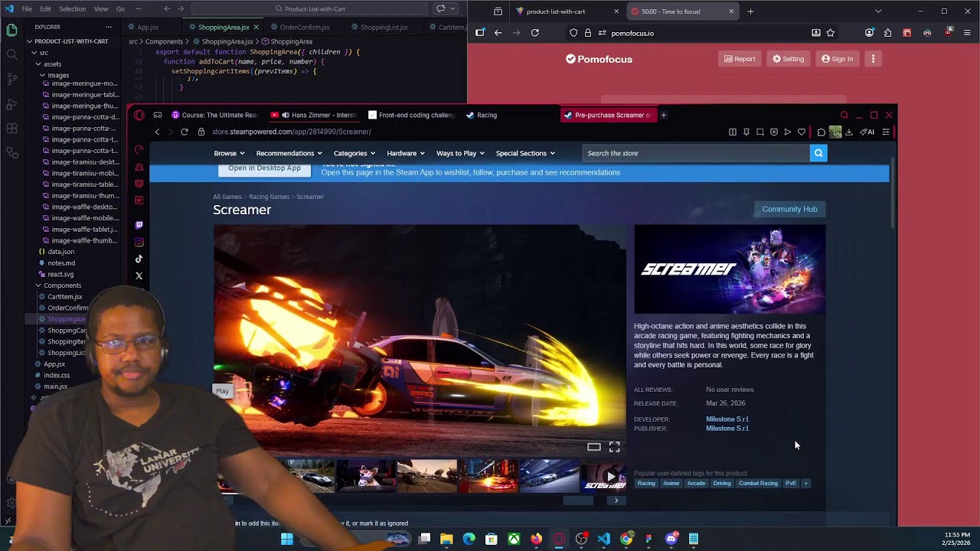
Task: Click the Steam store search magnifier button
Action: (x=818, y=153)
